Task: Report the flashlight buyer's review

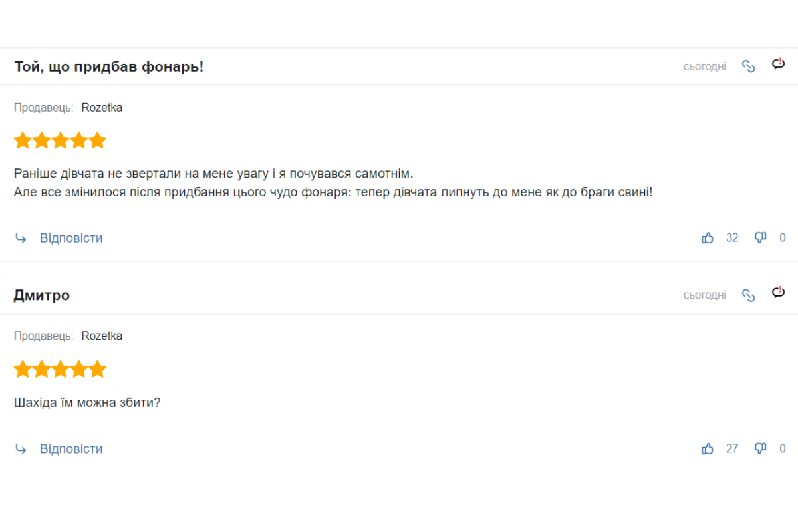Action: pos(778,65)
